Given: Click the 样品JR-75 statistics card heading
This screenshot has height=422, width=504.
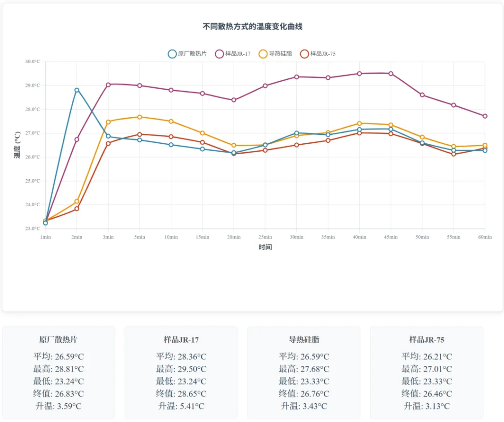Looking at the screenshot, I should [x=427, y=340].
